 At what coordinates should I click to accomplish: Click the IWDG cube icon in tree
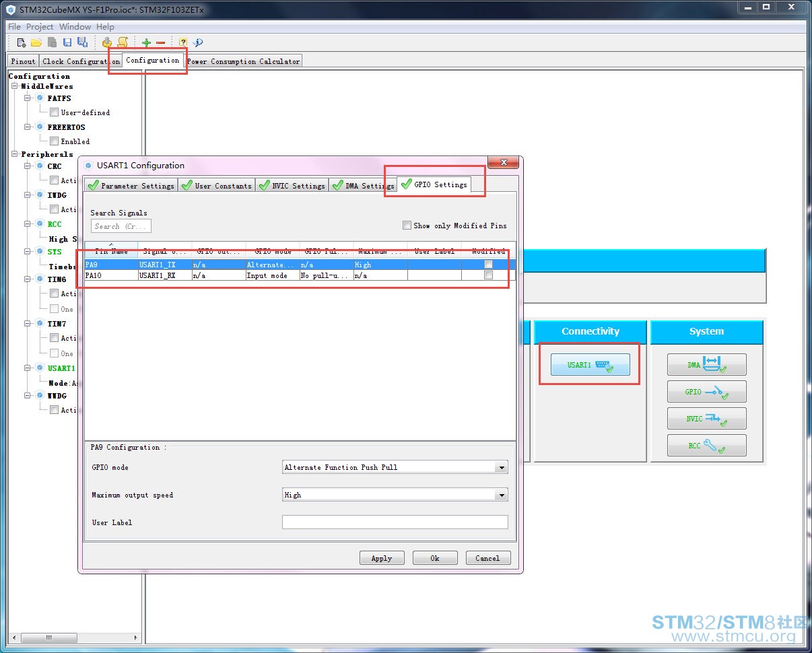tap(40, 195)
